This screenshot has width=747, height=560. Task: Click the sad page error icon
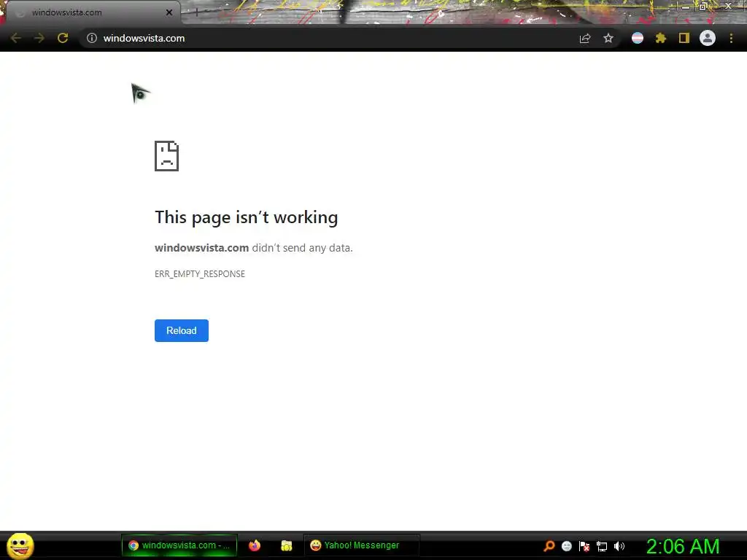167,156
